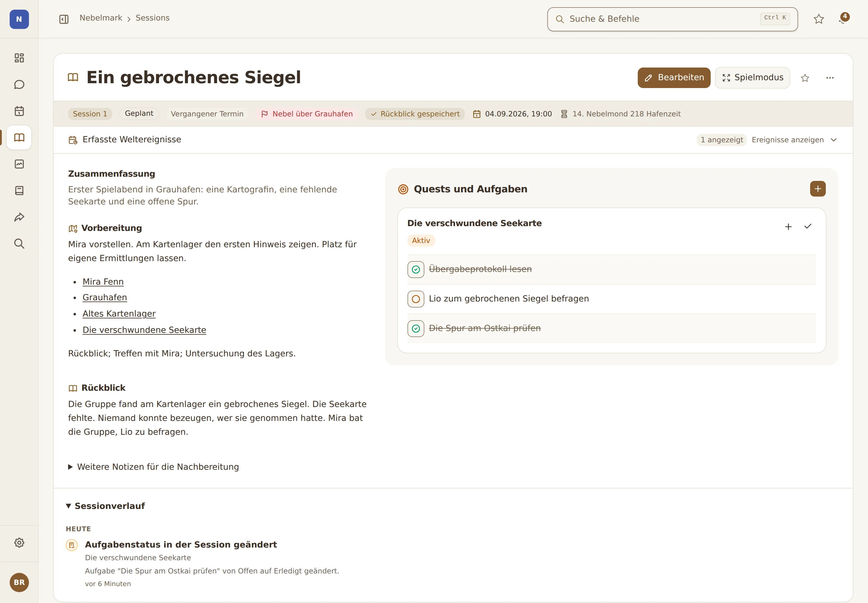Image resolution: width=868 pixels, height=603 pixels.
Task: Mark quest Die verschwundene Seekarte complete
Action: [x=808, y=227]
